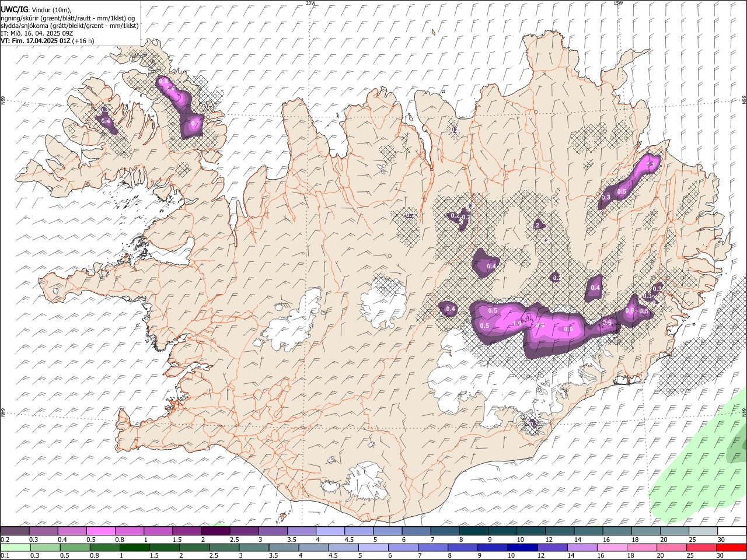Click the bottom-row light pink swatch between 16 and 18

(611, 547)
